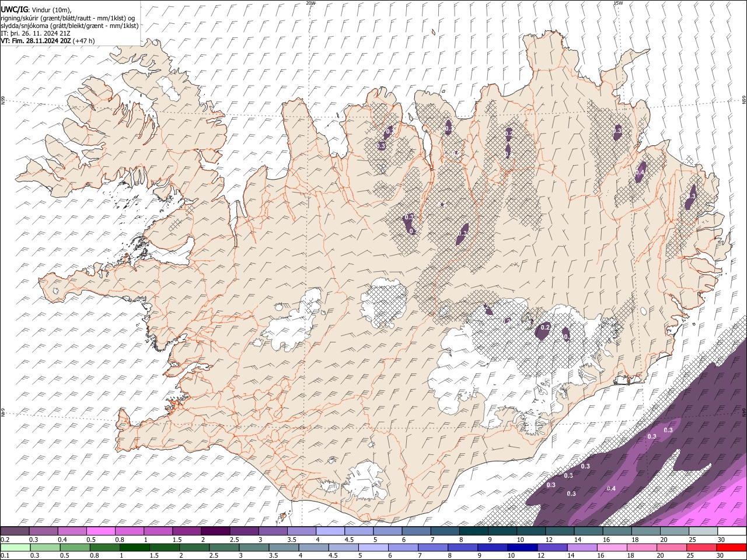This screenshot has height=560, width=747.
Task: Click the rain legend swatch between 2.5 and 3
Action: coord(224,547)
